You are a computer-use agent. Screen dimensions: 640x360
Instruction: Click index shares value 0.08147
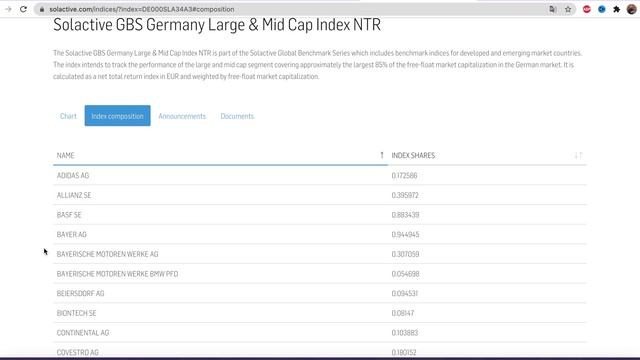(402, 313)
